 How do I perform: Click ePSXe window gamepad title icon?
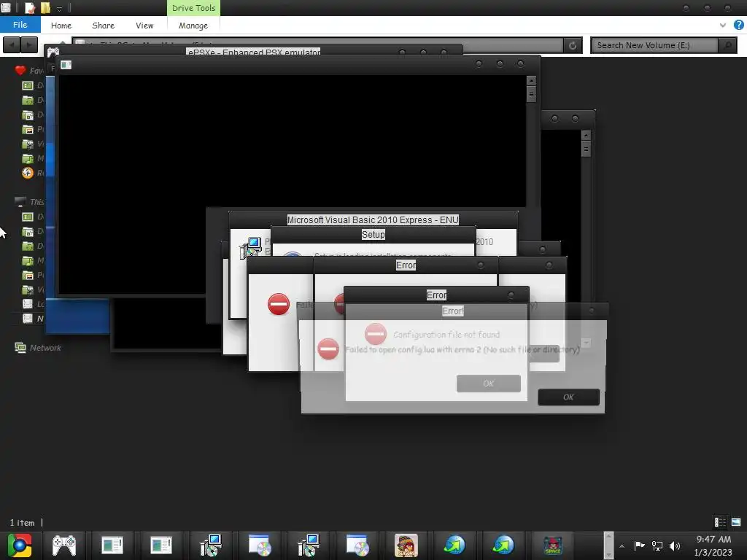pyautogui.click(x=53, y=52)
